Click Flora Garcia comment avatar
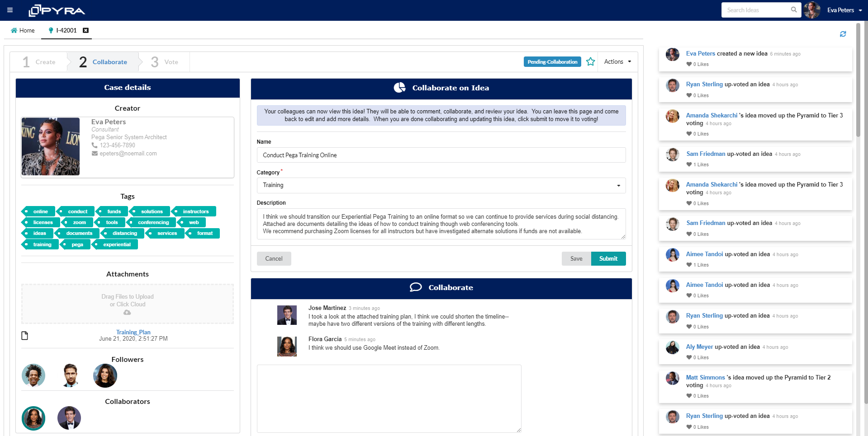The width and height of the screenshot is (868, 436). click(x=287, y=347)
